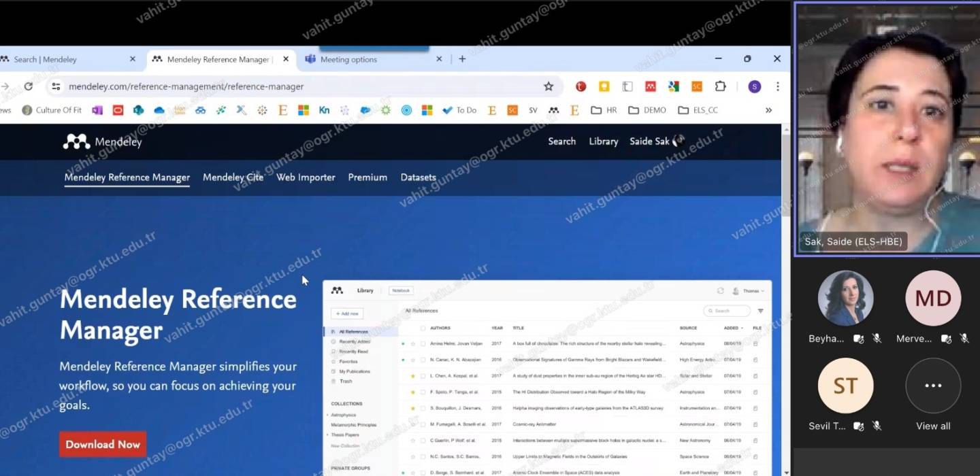
Task: Expand the DEMO bookmarks folder
Action: click(x=647, y=110)
